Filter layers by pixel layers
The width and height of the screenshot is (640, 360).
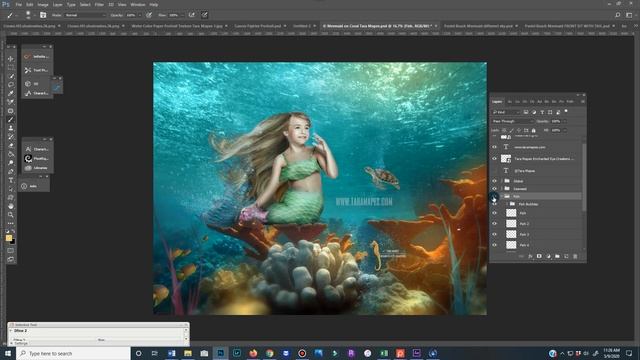pos(526,112)
